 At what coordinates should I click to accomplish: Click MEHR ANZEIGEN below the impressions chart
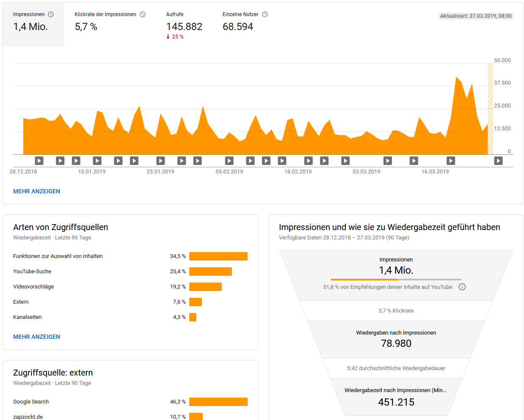tap(36, 191)
